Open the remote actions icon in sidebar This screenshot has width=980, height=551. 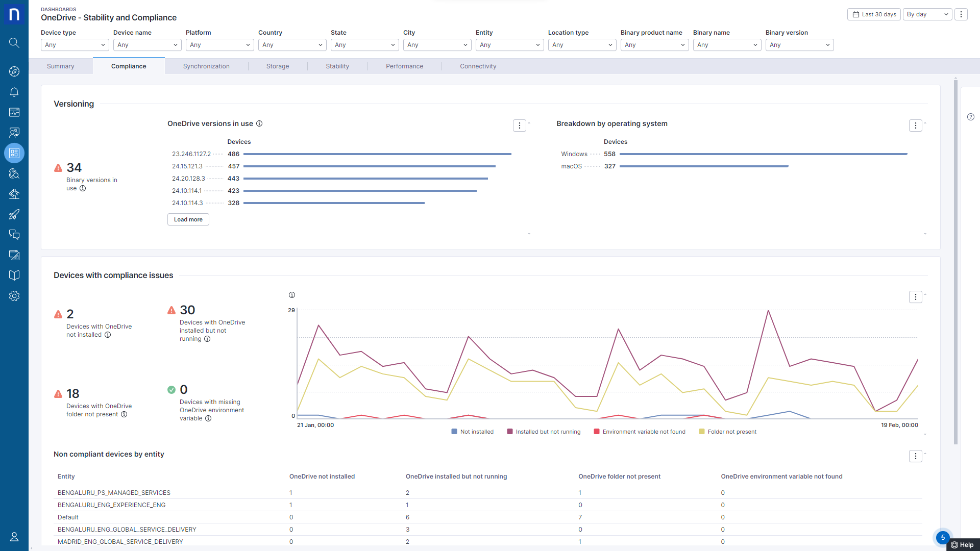[14, 194]
